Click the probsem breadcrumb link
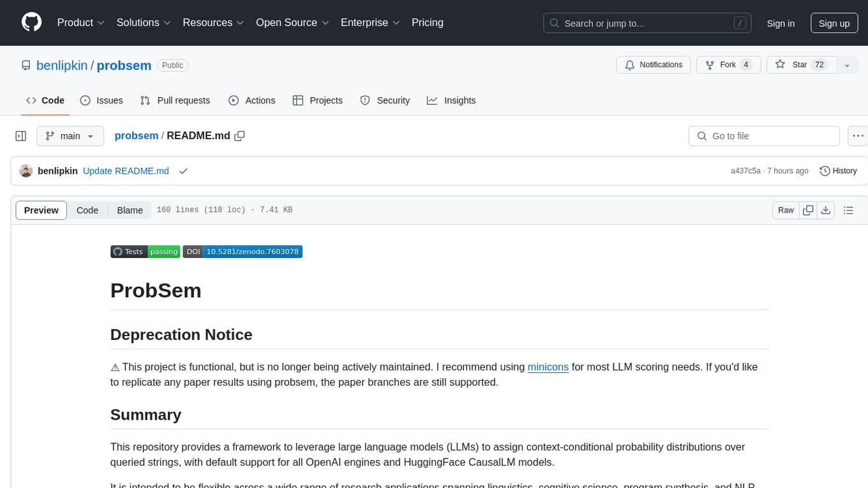 click(x=137, y=136)
